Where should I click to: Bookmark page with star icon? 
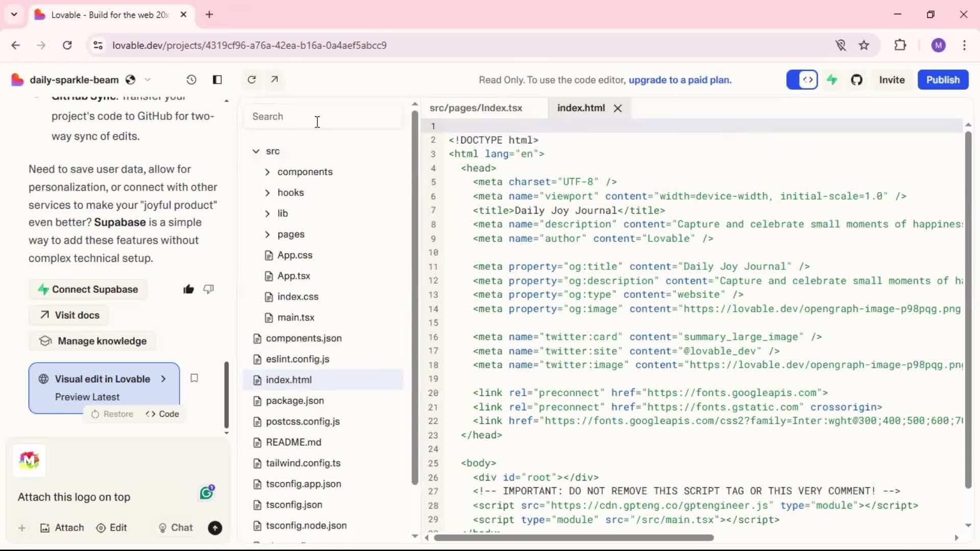pos(864,45)
